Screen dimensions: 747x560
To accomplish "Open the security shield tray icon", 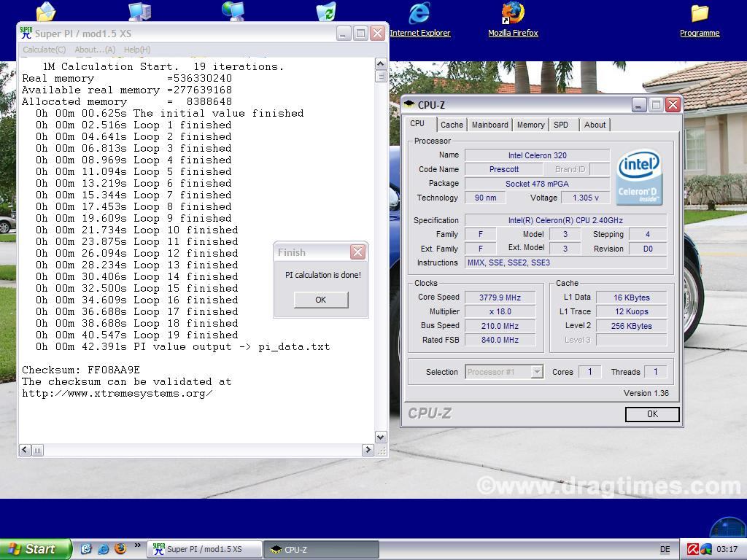I will pyautogui.click(x=705, y=550).
